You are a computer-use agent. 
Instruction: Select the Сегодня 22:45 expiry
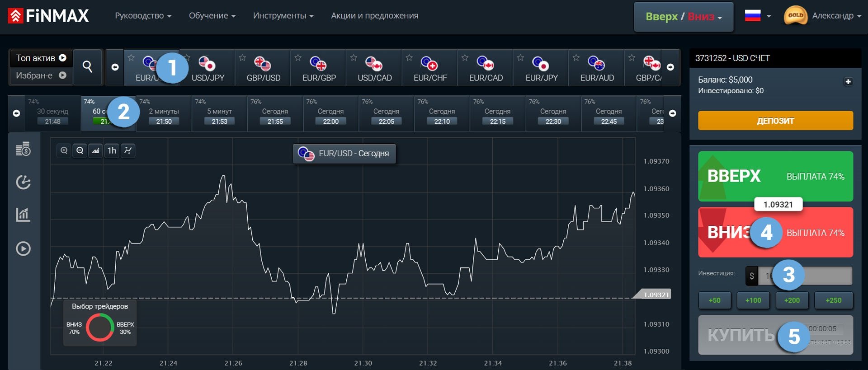tap(609, 113)
